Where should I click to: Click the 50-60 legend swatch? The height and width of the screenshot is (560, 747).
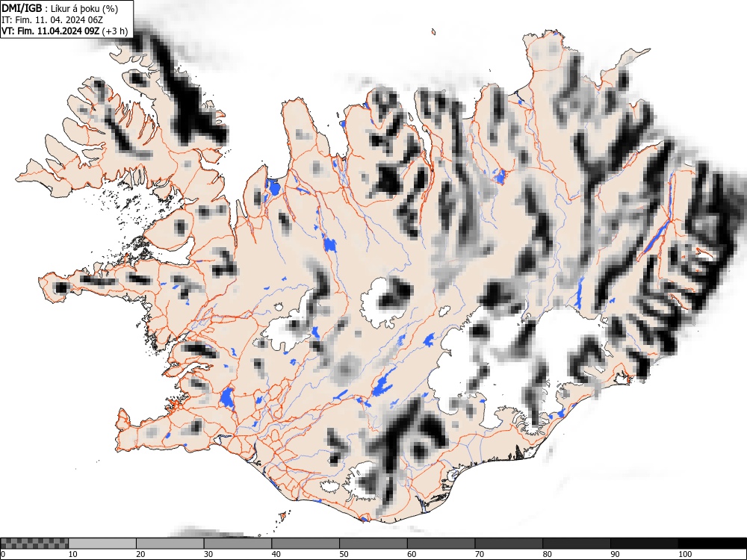click(373, 544)
